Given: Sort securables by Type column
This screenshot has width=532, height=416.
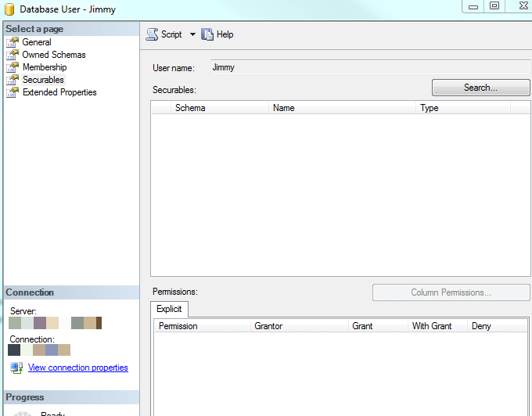Looking at the screenshot, I should click(x=463, y=108).
